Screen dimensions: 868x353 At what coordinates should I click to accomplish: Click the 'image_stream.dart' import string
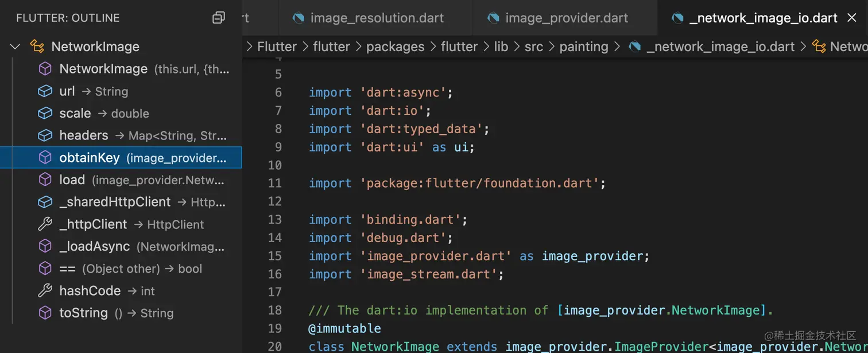click(428, 274)
